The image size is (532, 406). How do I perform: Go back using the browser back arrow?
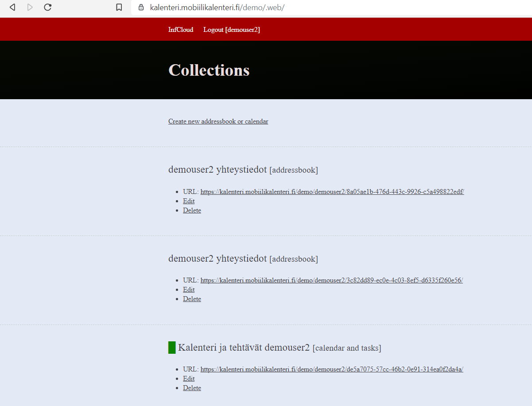(12, 7)
